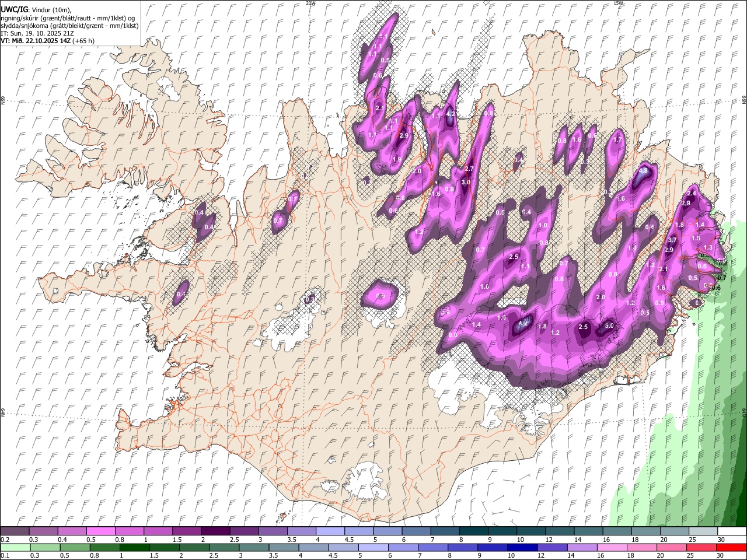Click the '15W' longitude label at the map top
Image resolution: width=747 pixels, height=560 pixels.
618,3
